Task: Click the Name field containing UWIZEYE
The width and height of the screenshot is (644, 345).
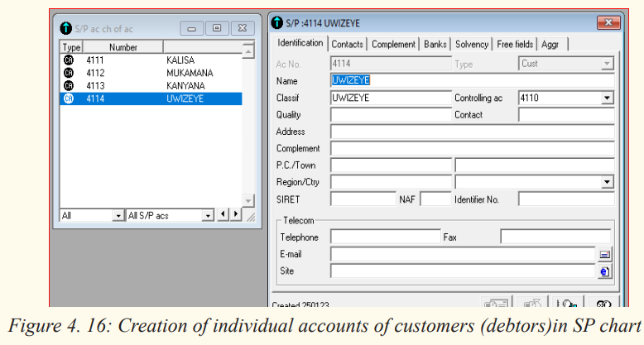Action: coord(473,80)
